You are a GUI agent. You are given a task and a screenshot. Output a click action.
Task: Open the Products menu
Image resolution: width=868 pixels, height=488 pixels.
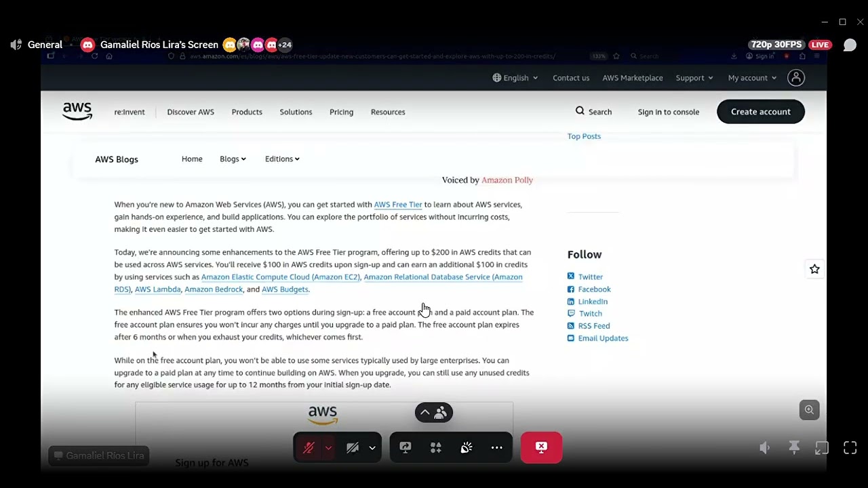[x=247, y=112]
